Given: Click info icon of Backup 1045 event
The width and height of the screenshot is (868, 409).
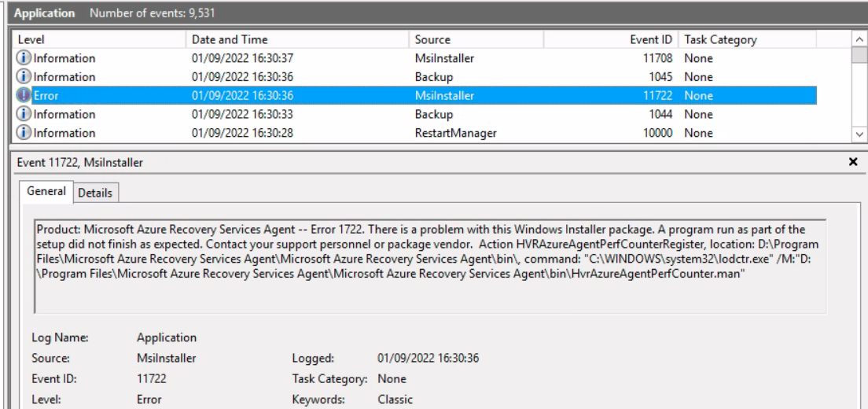Looking at the screenshot, I should 24,77.
